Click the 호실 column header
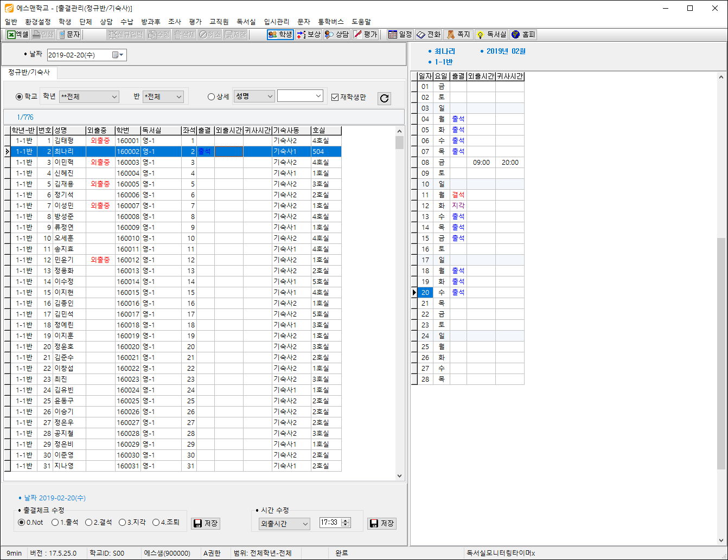Viewport: 728px width, 560px height. click(326, 131)
